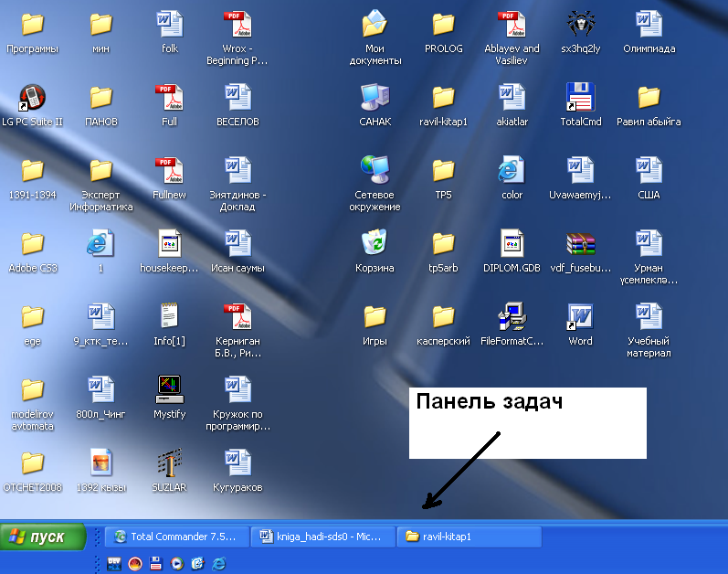Select the 800л_Чинг Word document
The height and width of the screenshot is (574, 728).
coord(100,389)
